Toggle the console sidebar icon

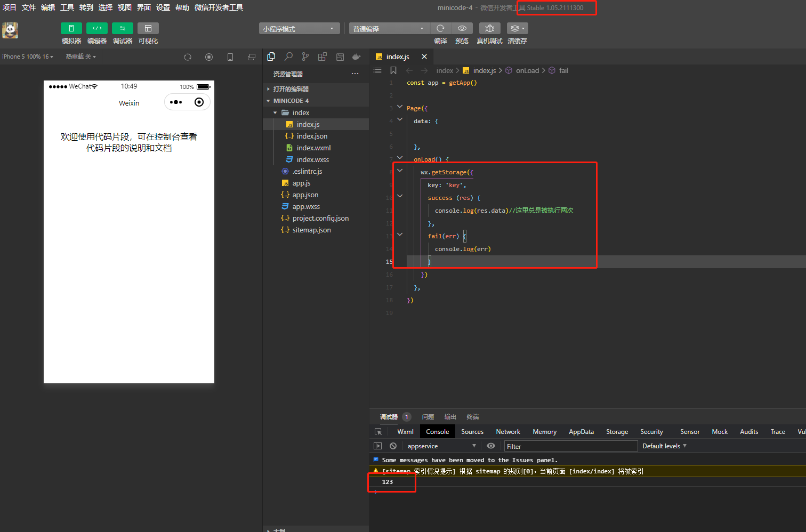[377, 446]
